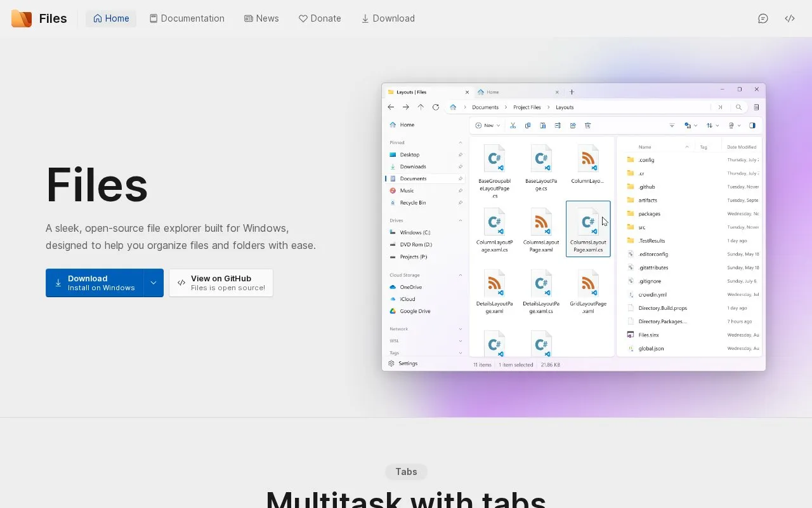This screenshot has width=812, height=508.
Task: Switch to the 'Layouts | Files' app tab
Action: (428, 92)
